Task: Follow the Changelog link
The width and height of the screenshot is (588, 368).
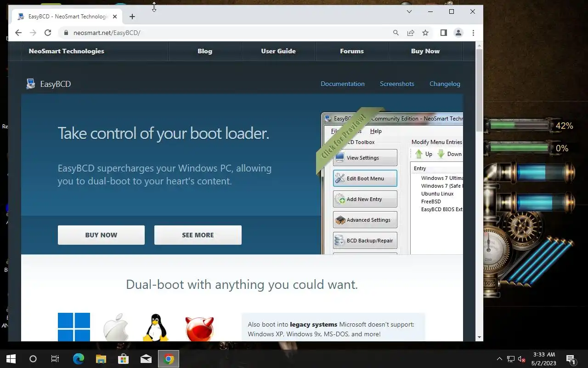Action: pyautogui.click(x=445, y=84)
